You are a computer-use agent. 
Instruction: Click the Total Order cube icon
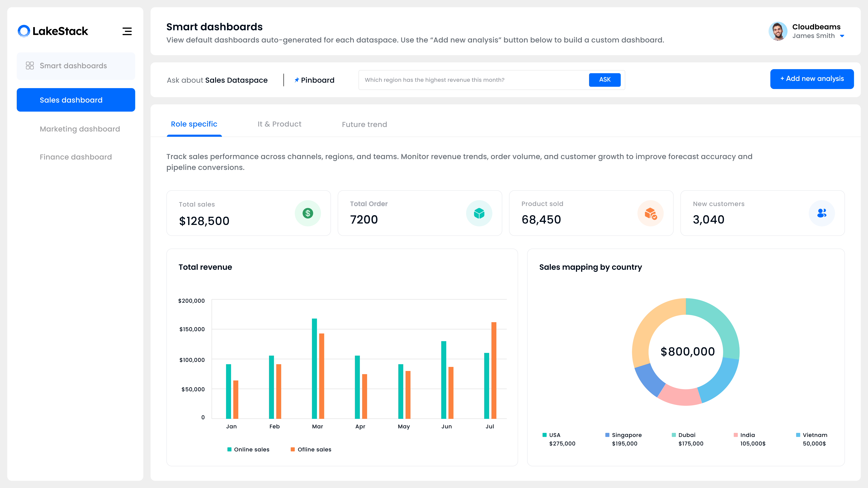pos(479,213)
